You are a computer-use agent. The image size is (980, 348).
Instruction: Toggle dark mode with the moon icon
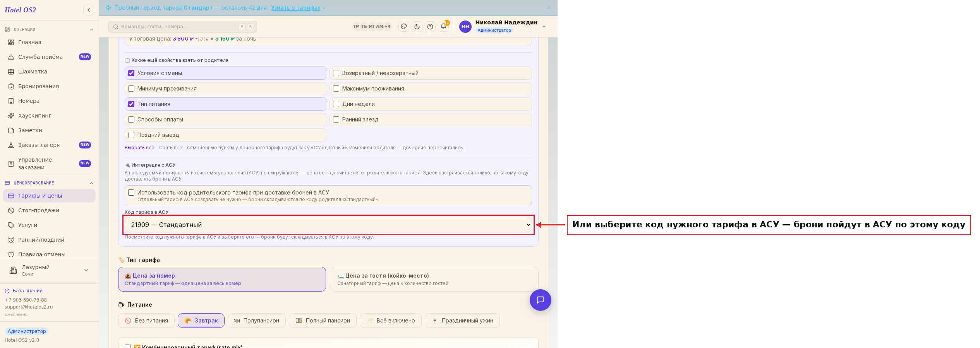(417, 27)
